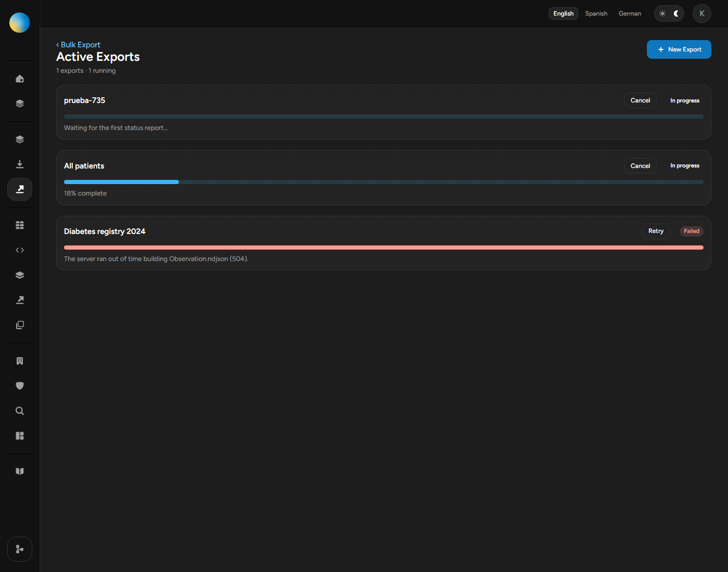Open the download (import) icon in the sidebar
Image resolution: width=728 pixels, height=572 pixels.
(x=20, y=164)
